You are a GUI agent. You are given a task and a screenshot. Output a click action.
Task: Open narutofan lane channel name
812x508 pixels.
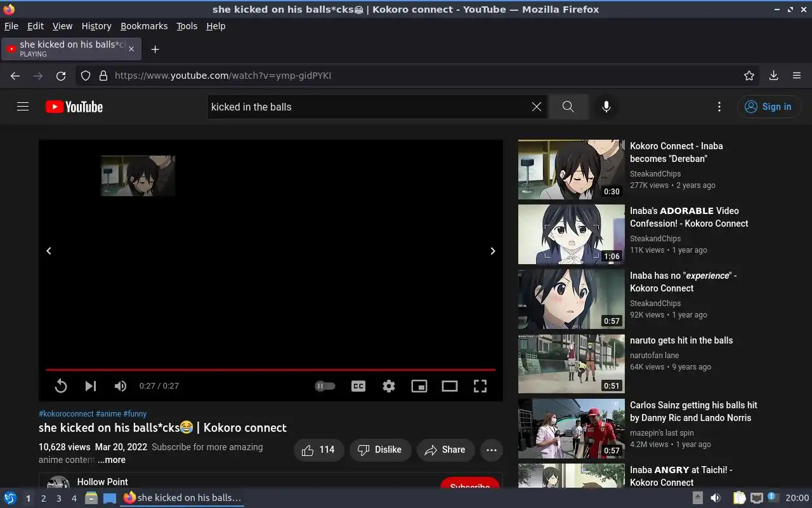[x=654, y=356]
